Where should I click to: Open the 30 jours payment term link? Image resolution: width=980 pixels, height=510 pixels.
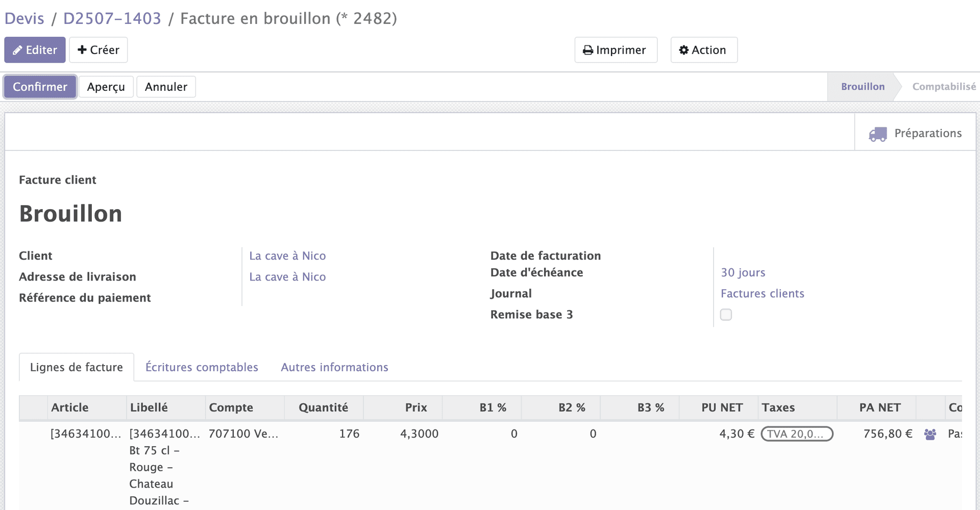click(x=743, y=273)
